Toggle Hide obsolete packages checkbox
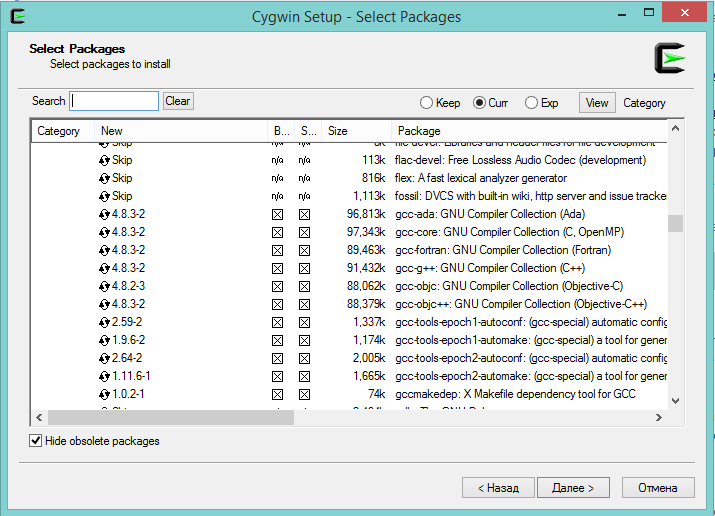This screenshot has width=715, height=516. point(36,441)
